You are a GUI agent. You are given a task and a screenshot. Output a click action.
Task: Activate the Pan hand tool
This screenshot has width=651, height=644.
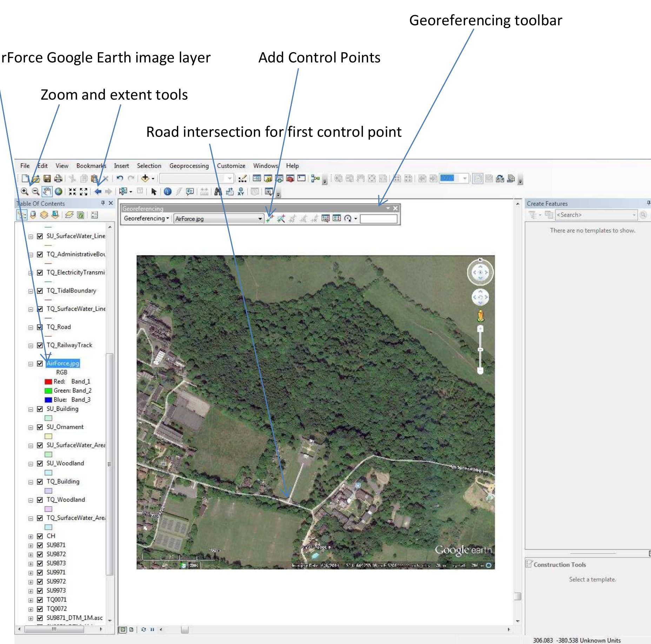47,192
